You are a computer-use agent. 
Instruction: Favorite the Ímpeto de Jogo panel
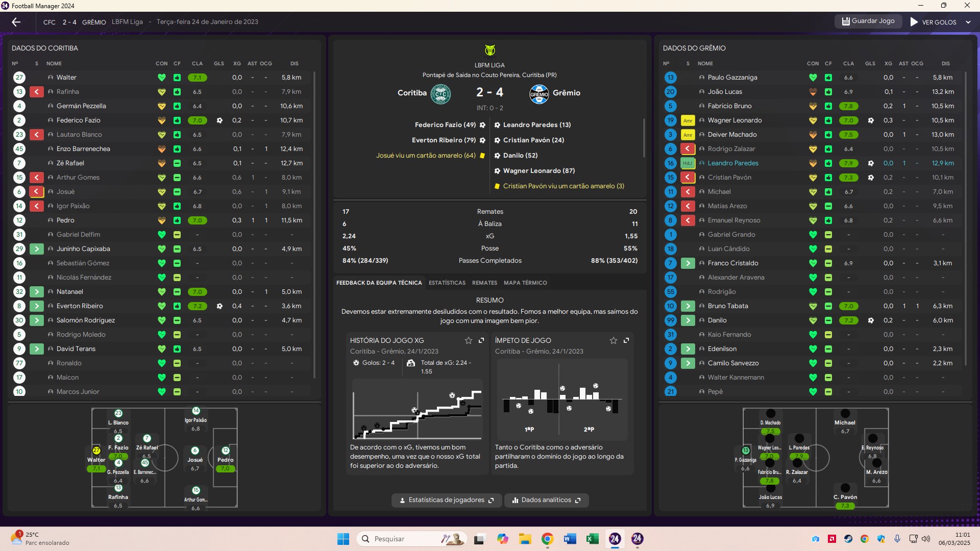point(614,340)
